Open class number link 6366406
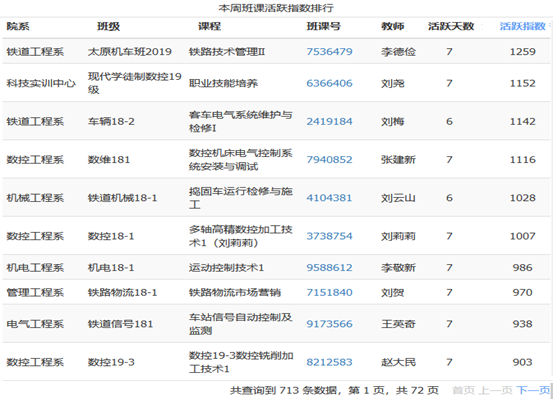This screenshot has height=399, width=553. click(x=329, y=83)
